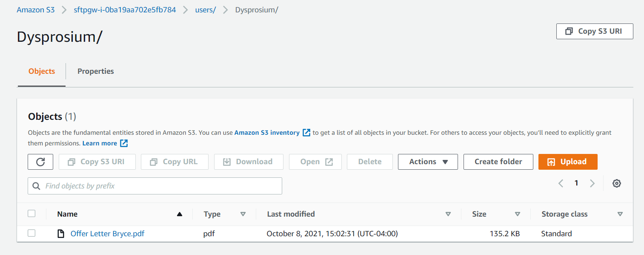Click the file icon beside Offer Letter Bryce.pdf
The image size is (644, 255).
coord(61,233)
